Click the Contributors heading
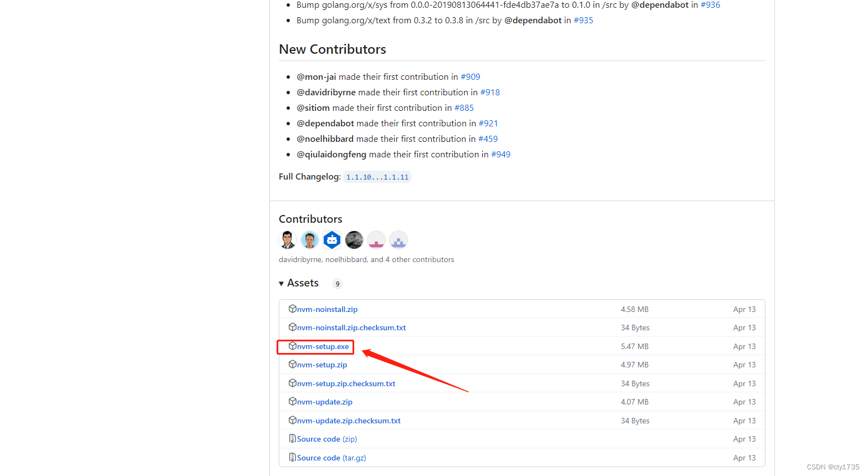868x476 pixels. pyautogui.click(x=310, y=219)
